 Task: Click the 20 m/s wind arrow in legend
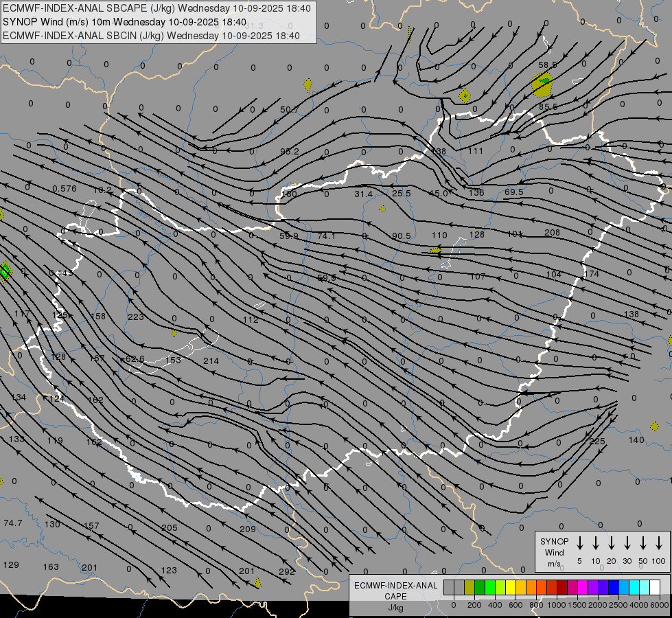pyautogui.click(x=611, y=543)
